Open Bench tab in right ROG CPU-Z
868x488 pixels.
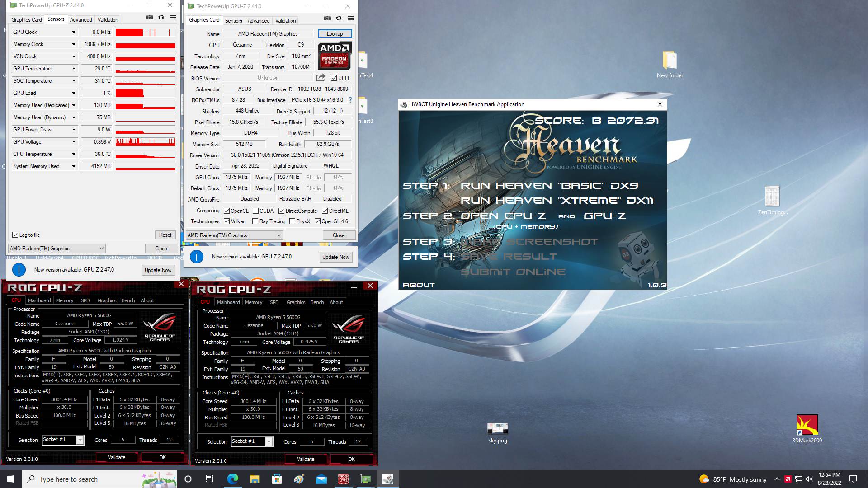317,302
